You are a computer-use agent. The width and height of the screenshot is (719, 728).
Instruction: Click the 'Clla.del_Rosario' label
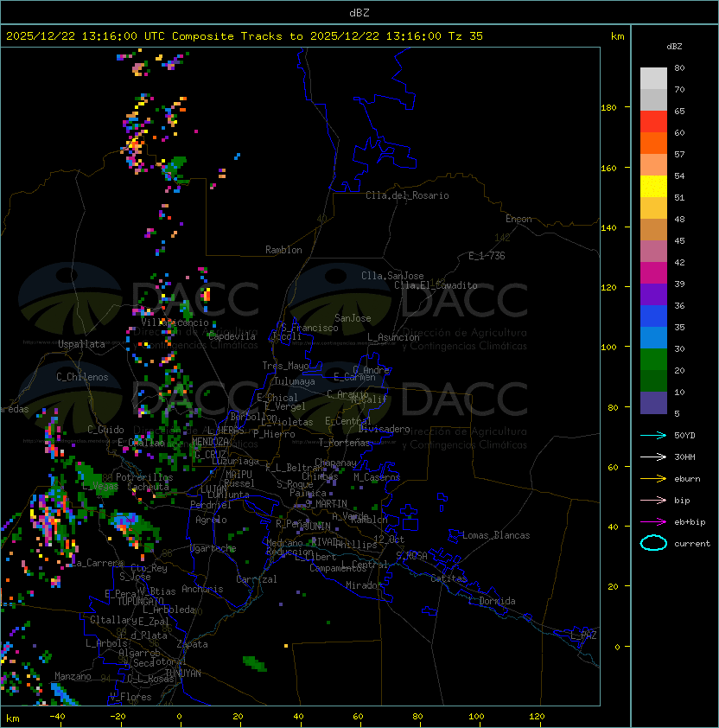pyautogui.click(x=407, y=195)
